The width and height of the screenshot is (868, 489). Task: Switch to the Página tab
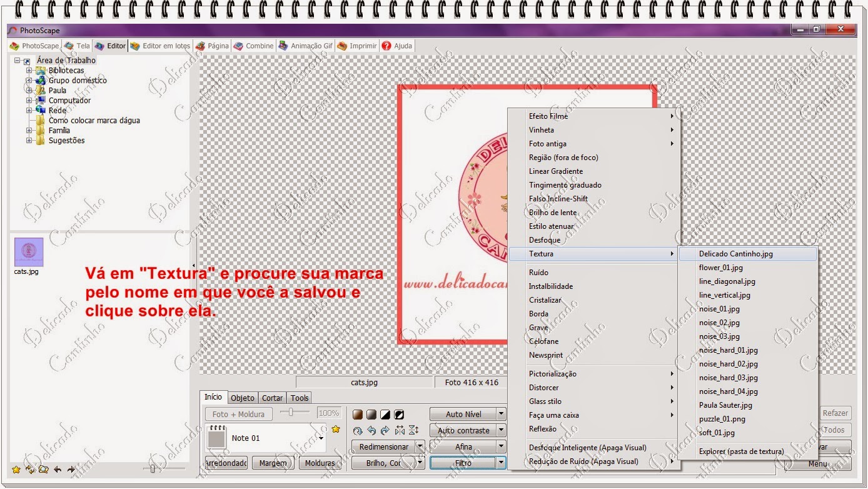click(212, 46)
